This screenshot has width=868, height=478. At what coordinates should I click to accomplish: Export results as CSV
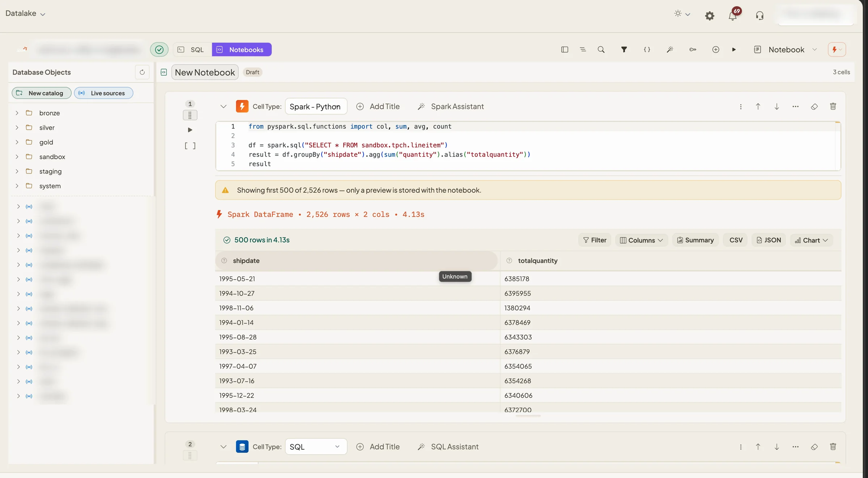pos(736,240)
